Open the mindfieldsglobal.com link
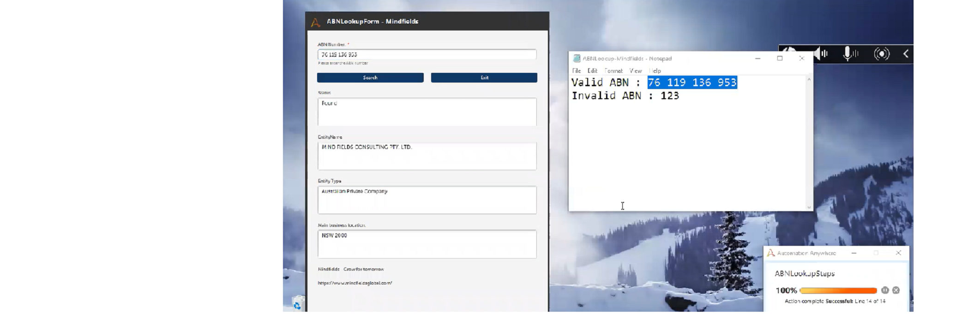The height and width of the screenshot is (332, 980). click(x=355, y=283)
